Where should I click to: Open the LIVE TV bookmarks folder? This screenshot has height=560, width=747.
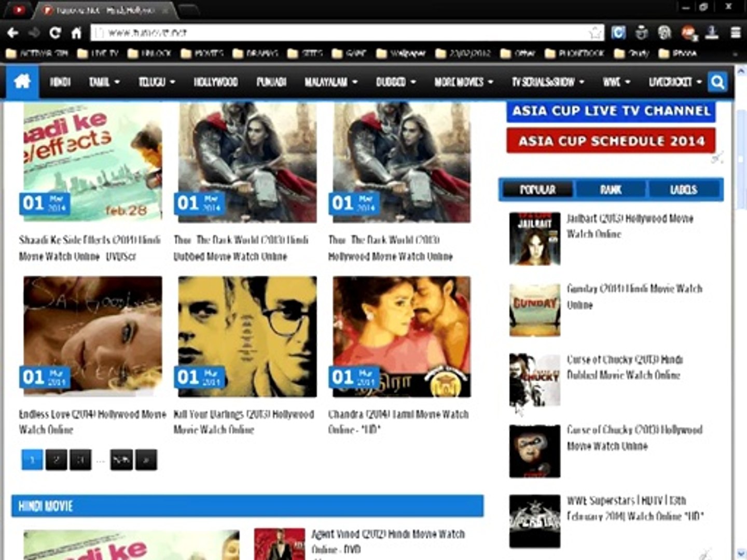tap(98, 53)
